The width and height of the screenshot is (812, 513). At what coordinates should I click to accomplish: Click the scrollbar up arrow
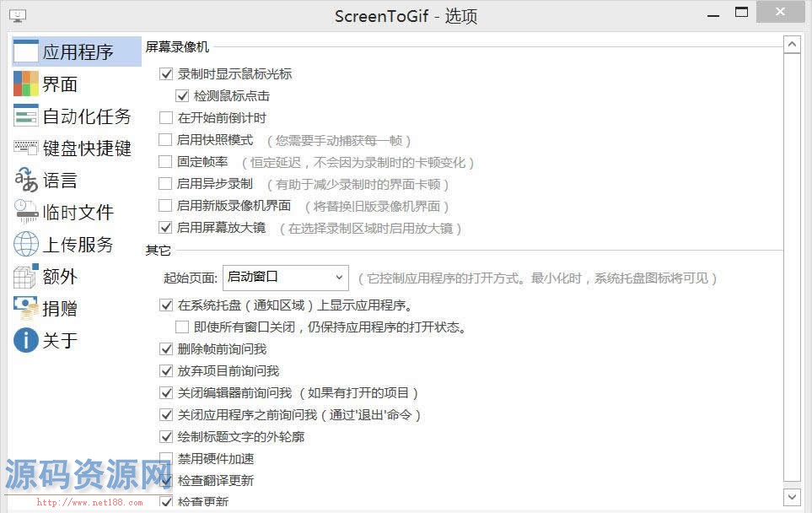tap(792, 45)
